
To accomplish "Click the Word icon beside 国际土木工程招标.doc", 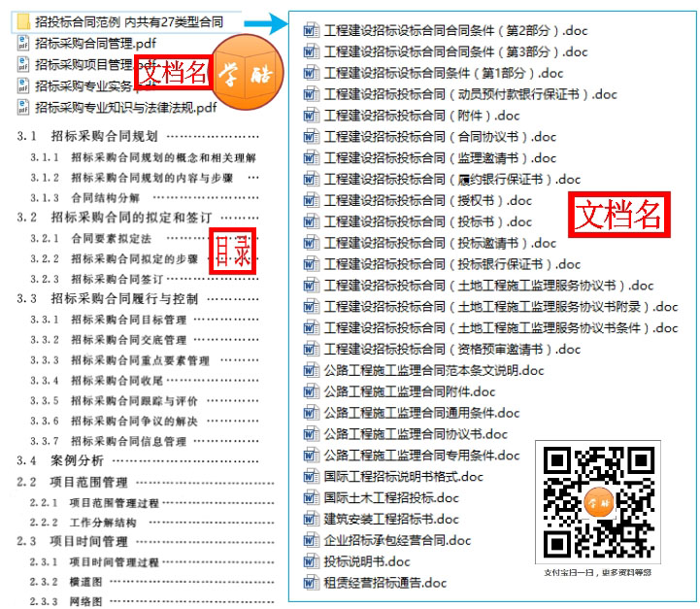I will click(311, 497).
